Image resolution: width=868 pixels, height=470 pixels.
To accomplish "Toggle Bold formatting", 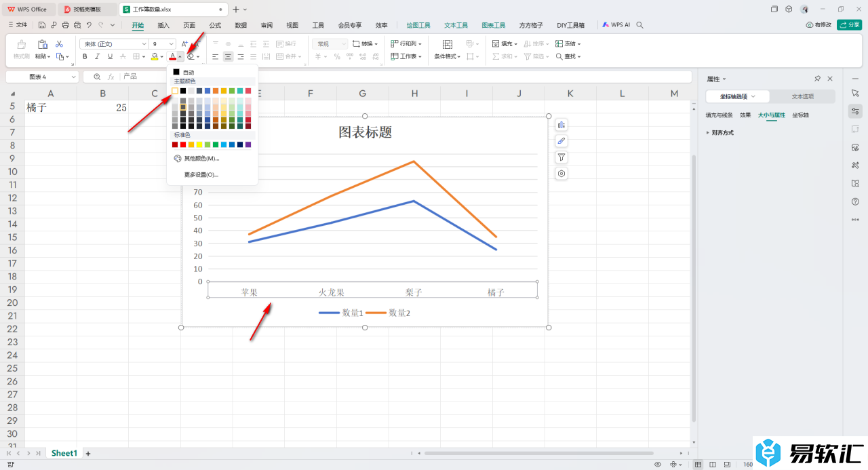I will [85, 56].
